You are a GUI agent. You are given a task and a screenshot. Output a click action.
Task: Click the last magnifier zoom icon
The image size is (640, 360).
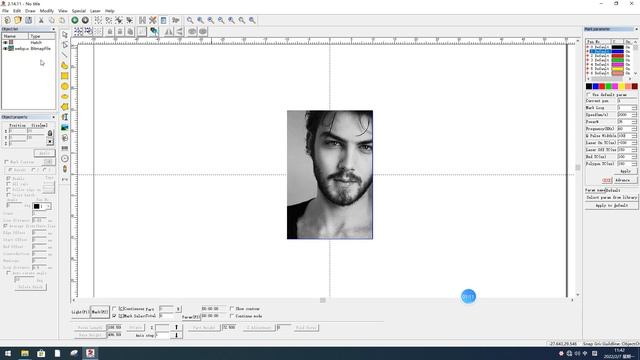tap(252, 20)
